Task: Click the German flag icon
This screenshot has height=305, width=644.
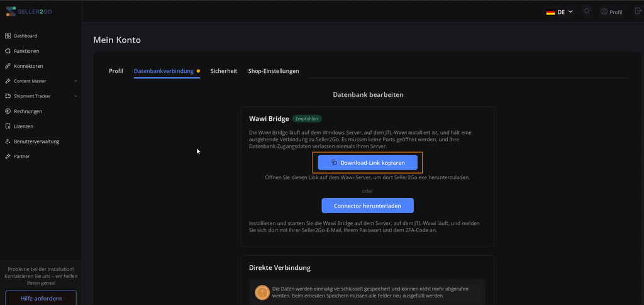Action: (550, 13)
